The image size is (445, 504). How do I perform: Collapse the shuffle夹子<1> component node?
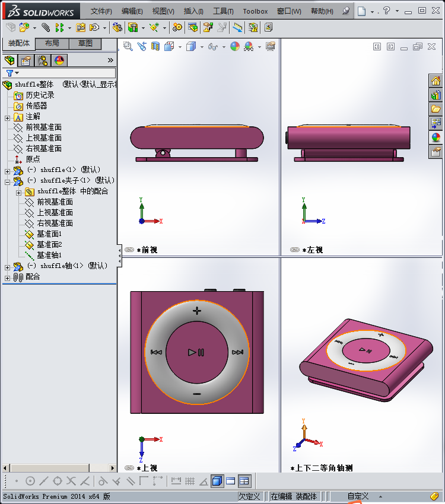[x=7, y=182]
